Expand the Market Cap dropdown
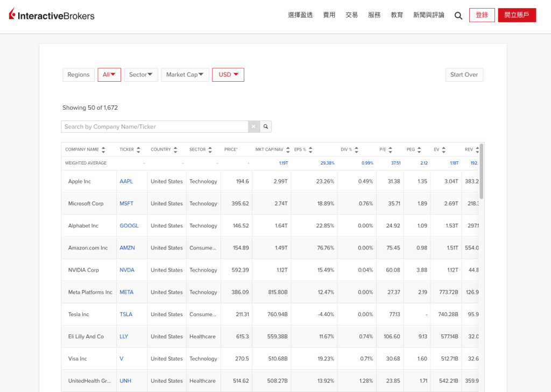The width and height of the screenshot is (551, 392). click(185, 75)
